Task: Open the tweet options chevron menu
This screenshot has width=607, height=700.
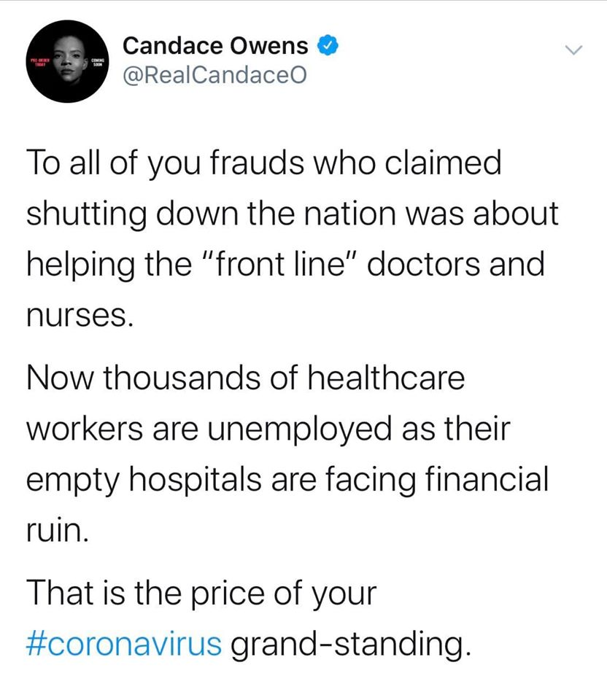Action: click(x=576, y=50)
